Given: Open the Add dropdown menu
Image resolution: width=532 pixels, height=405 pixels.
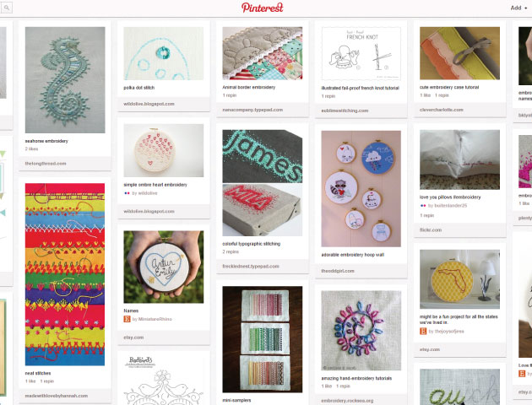Looking at the screenshot, I should coord(518,8).
